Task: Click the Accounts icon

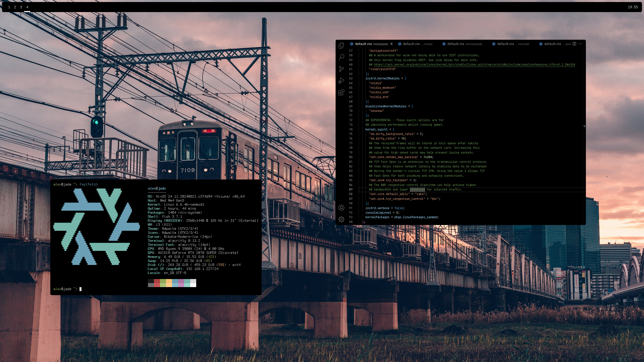Action: pyautogui.click(x=341, y=208)
